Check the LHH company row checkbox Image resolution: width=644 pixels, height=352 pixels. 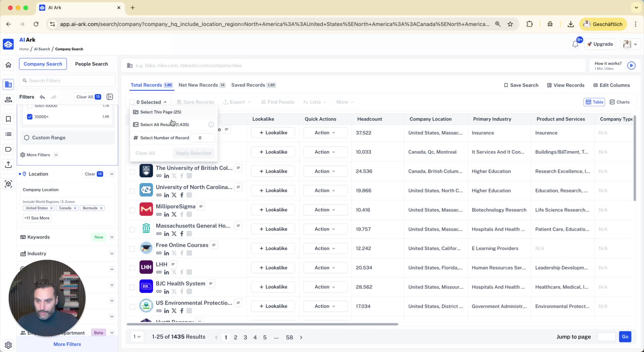pyautogui.click(x=132, y=268)
